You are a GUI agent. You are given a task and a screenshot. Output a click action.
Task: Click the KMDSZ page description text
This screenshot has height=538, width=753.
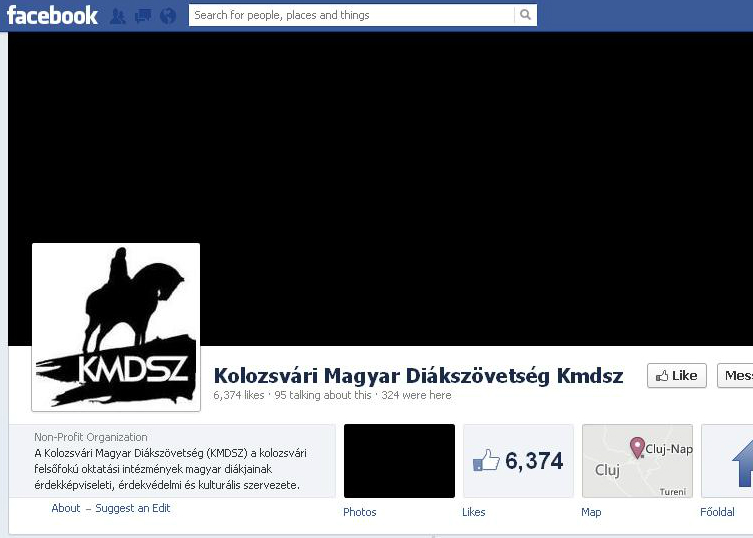(x=170, y=469)
